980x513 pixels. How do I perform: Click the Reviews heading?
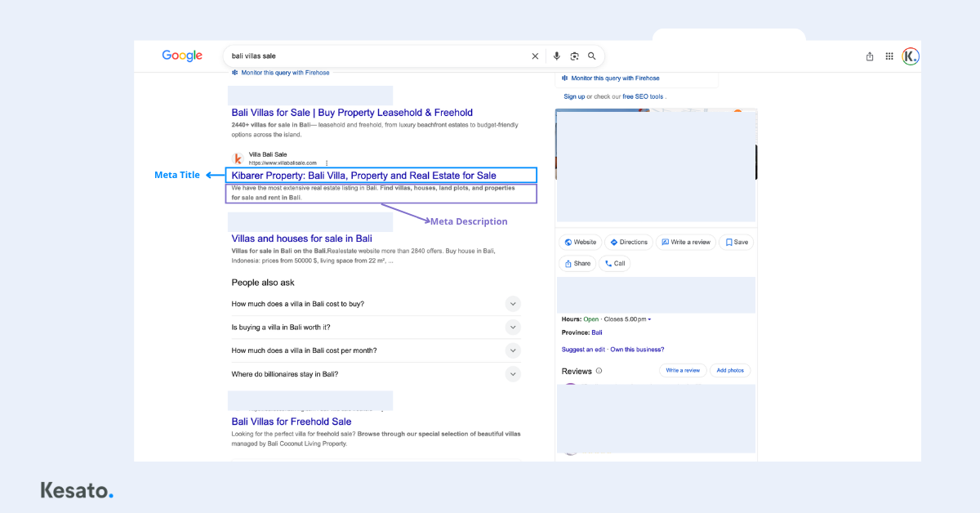point(577,371)
